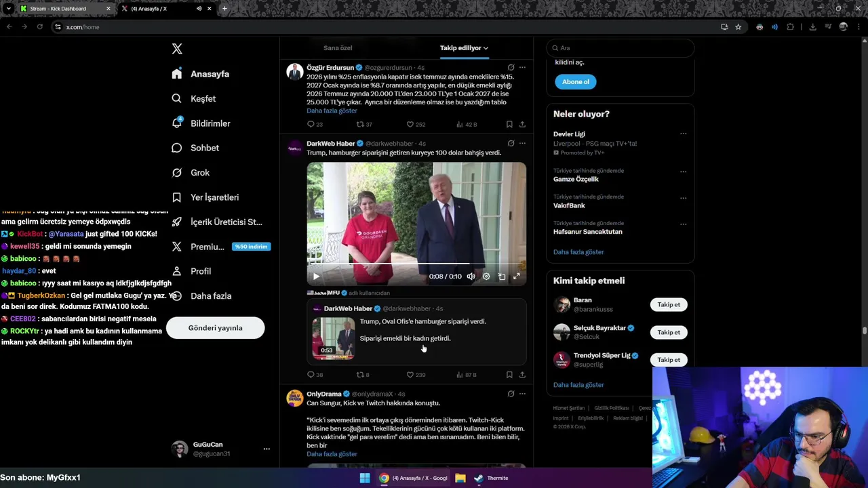Reply to Özgür Erdursun's post
Image resolution: width=868 pixels, height=488 pixels.
[x=315, y=124]
